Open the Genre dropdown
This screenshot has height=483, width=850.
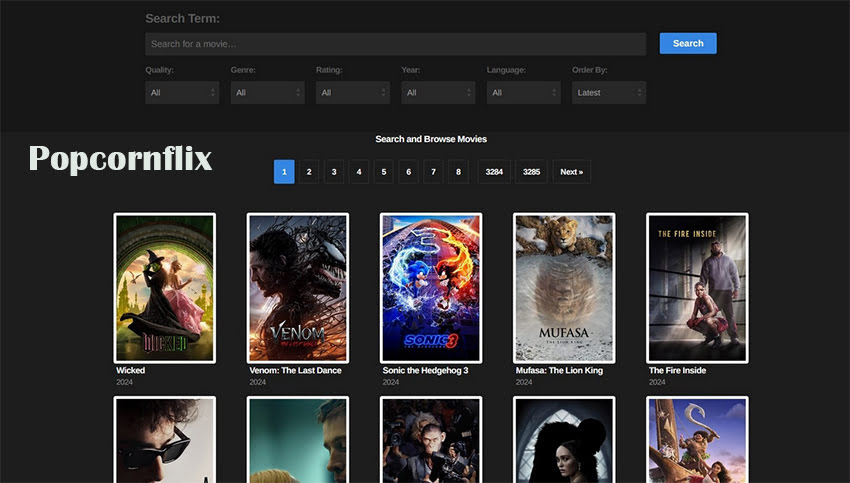point(267,93)
